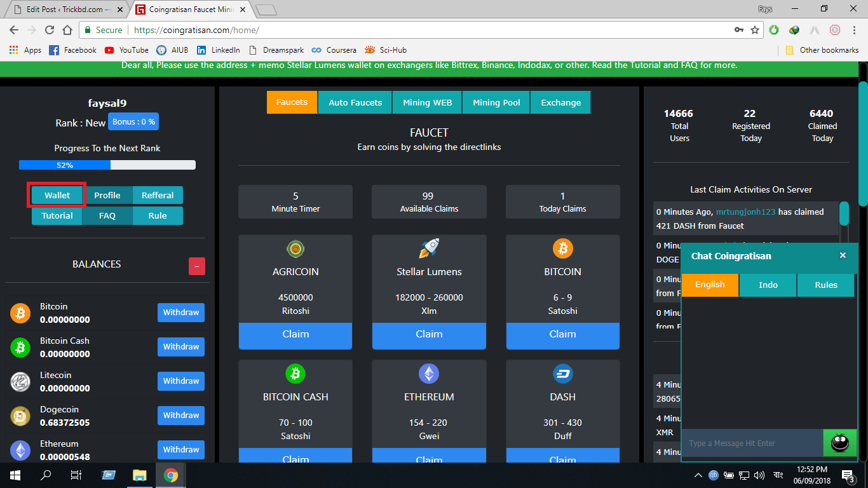Viewport: 868px width, 488px height.
Task: Focus the chat message input field
Action: pos(752,443)
